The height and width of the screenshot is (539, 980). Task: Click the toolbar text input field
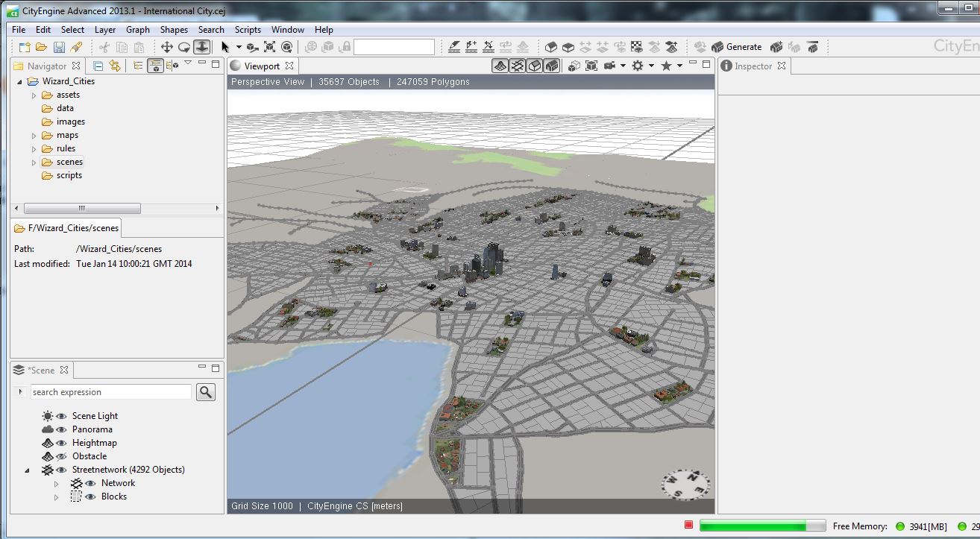(394, 47)
